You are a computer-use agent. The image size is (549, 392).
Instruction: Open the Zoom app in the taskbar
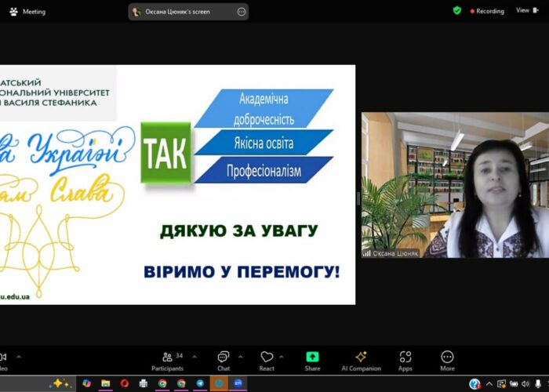point(238,383)
